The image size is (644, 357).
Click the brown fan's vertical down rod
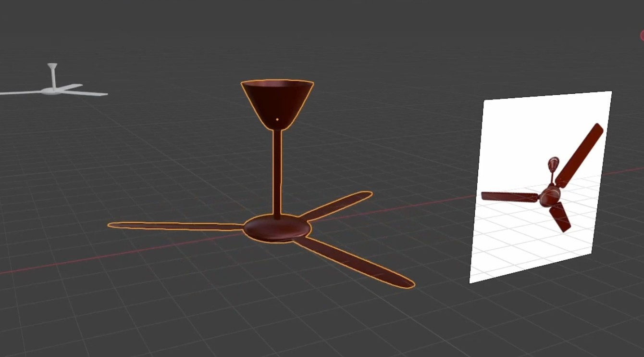[277, 173]
